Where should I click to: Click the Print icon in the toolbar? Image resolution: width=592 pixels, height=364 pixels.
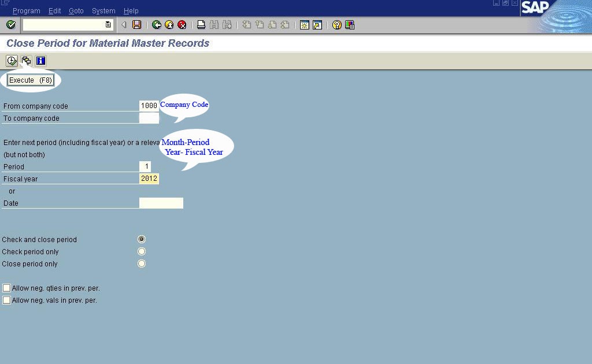[x=201, y=25]
